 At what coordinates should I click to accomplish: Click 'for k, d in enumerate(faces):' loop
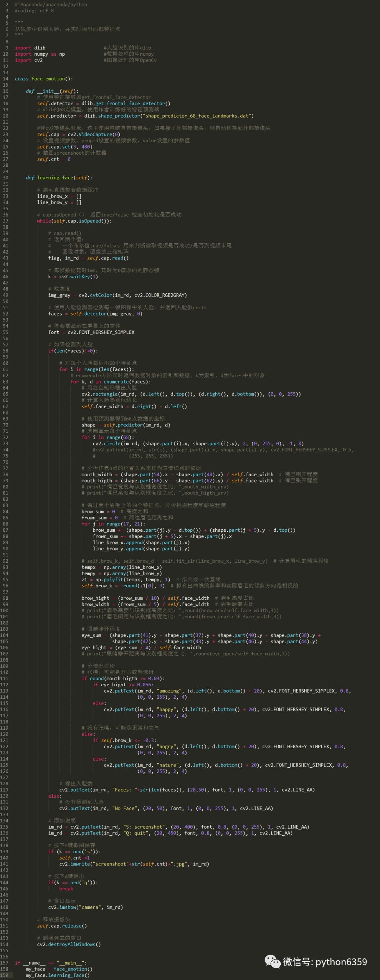click(x=110, y=382)
